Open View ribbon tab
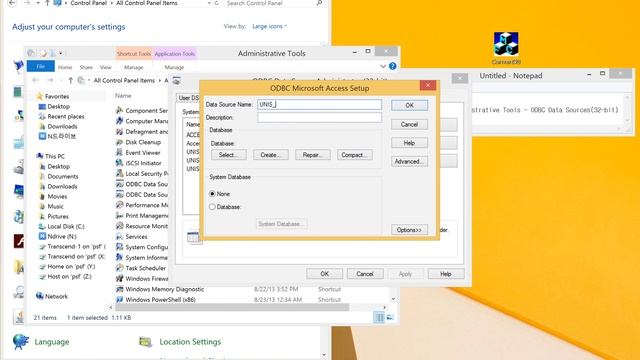 click(106, 67)
